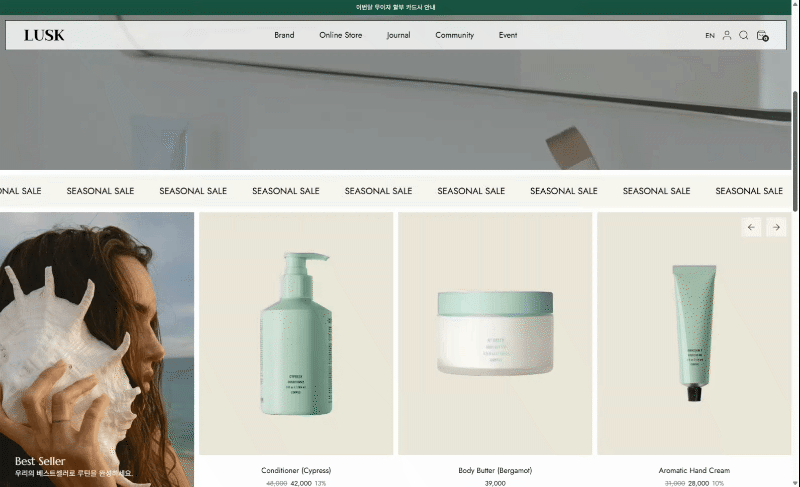Image resolution: width=800 pixels, height=487 pixels.
Task: Click the Body Butter (Bergamot) product title
Action: pyautogui.click(x=495, y=470)
